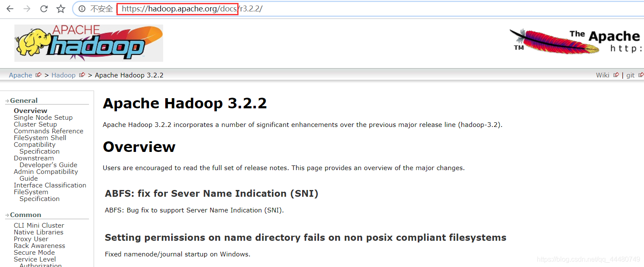The image size is (644, 267).
Task: Click external link icon next to git
Action: point(641,75)
